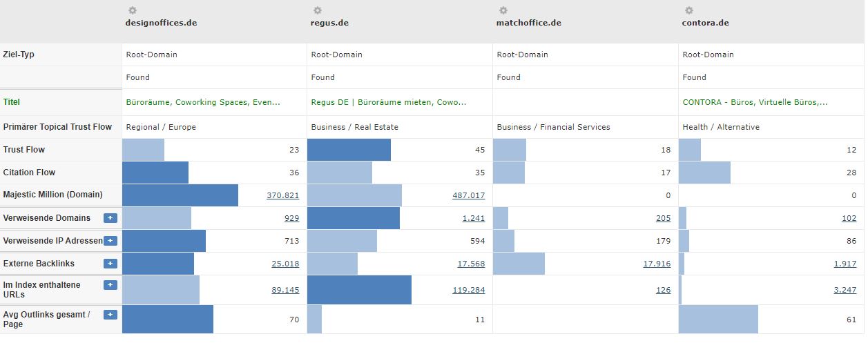Open the gear settings above matchoffice.de

pos(503,10)
